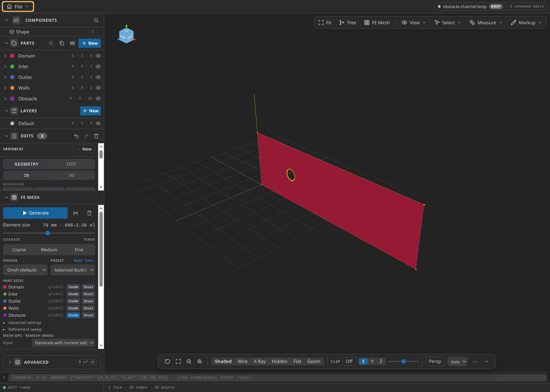Open the Engine dropdown Gmsh (default)
The height and width of the screenshot is (392, 550).
coord(25,270)
